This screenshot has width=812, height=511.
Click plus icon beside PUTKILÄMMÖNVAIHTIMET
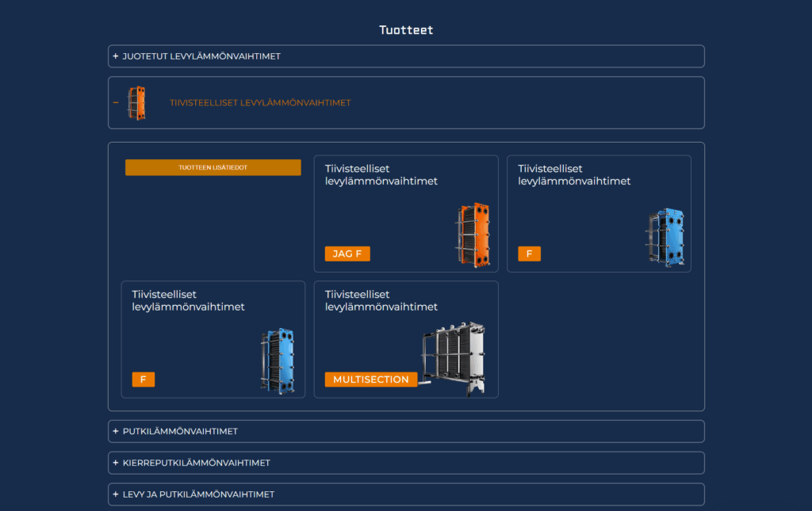click(116, 431)
